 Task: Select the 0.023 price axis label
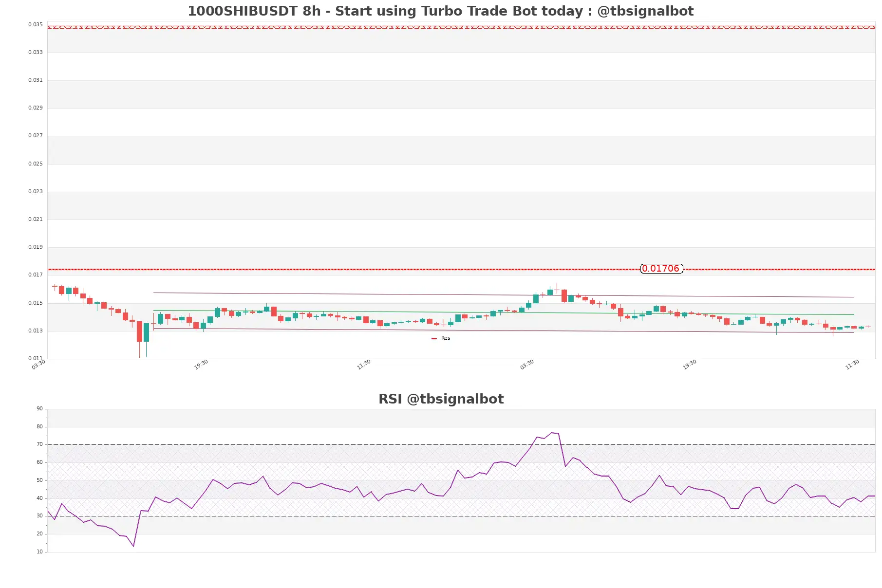[35, 192]
